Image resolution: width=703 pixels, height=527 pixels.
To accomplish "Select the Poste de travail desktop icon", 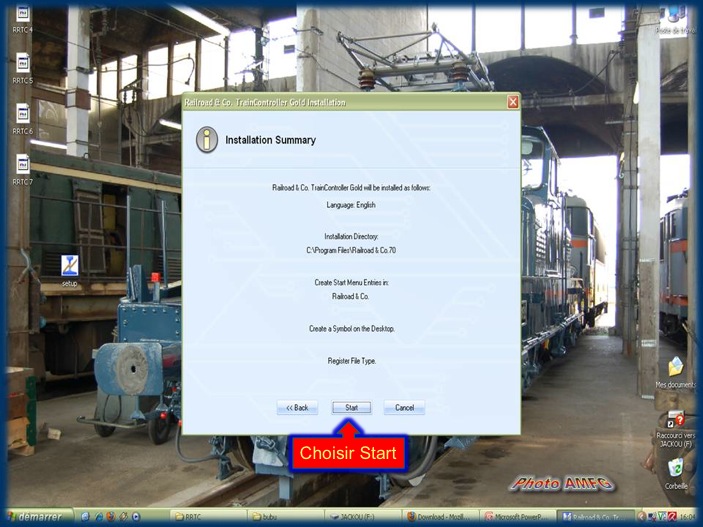I will [675, 20].
